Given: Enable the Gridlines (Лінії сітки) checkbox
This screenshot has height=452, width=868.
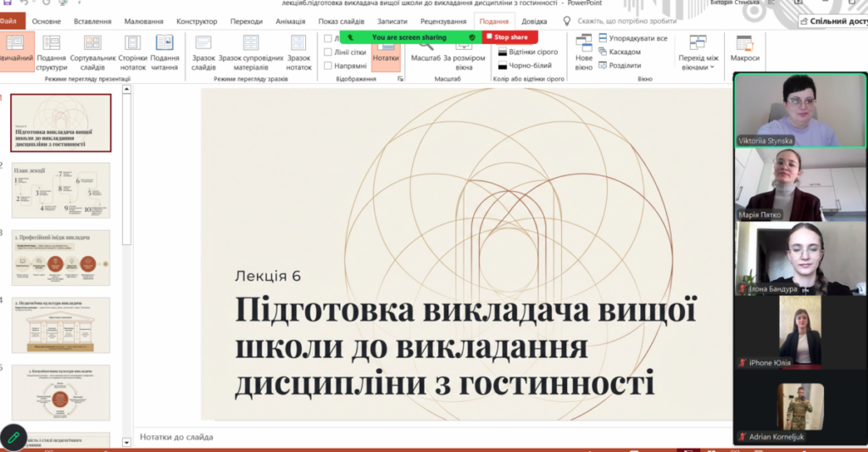Looking at the screenshot, I should 329,53.
